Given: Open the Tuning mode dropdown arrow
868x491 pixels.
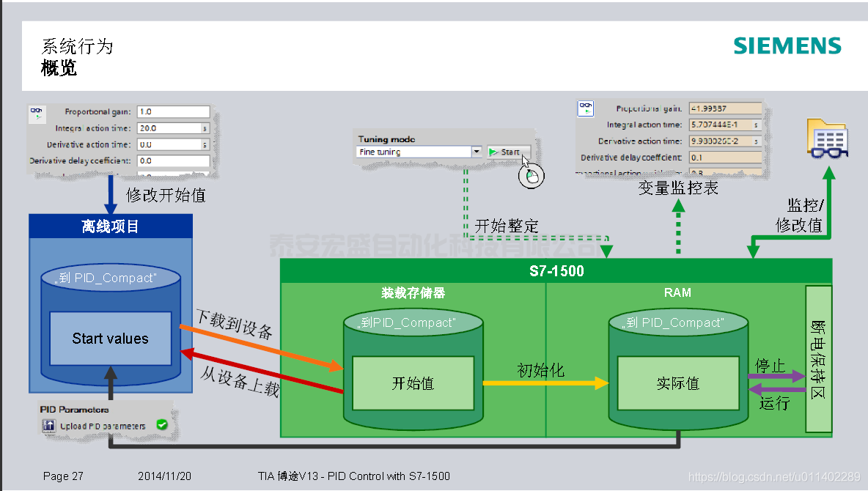Looking at the screenshot, I should tap(477, 152).
